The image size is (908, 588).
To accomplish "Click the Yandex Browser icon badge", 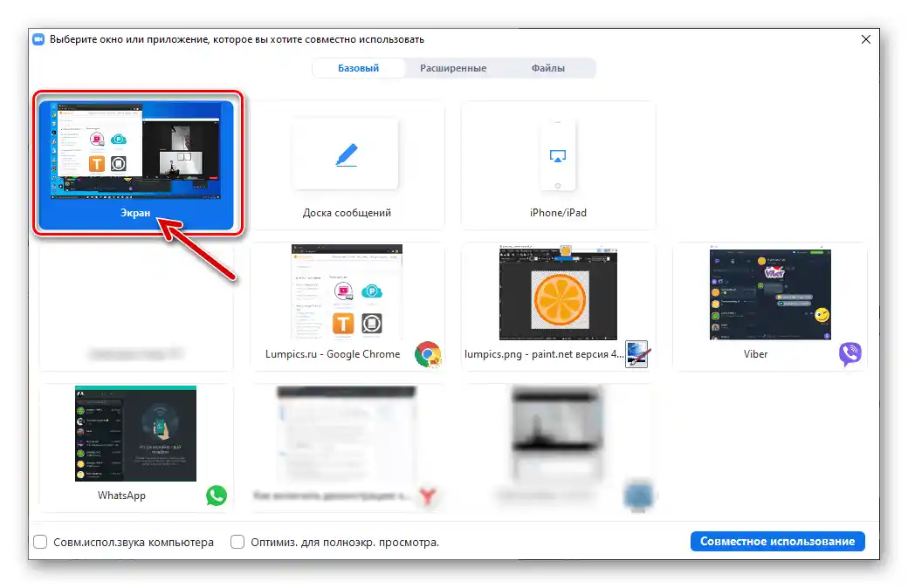I will pyautogui.click(x=427, y=496).
